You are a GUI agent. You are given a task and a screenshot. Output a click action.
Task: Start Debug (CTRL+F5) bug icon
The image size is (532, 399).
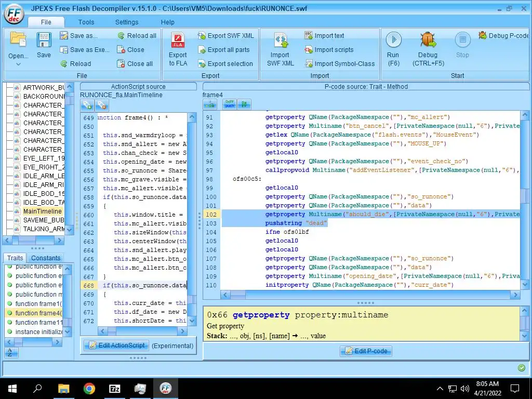428,39
